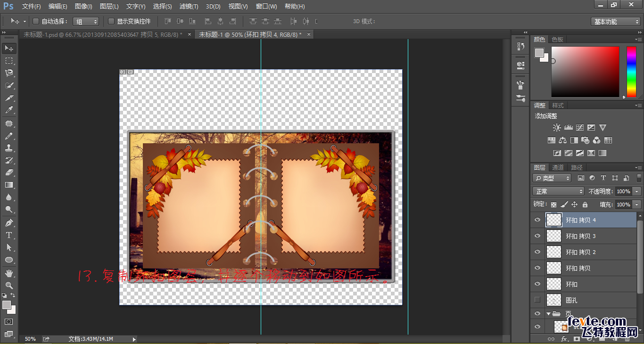Click the layer style fx button
The width and height of the screenshot is (644, 344).
coord(563,339)
